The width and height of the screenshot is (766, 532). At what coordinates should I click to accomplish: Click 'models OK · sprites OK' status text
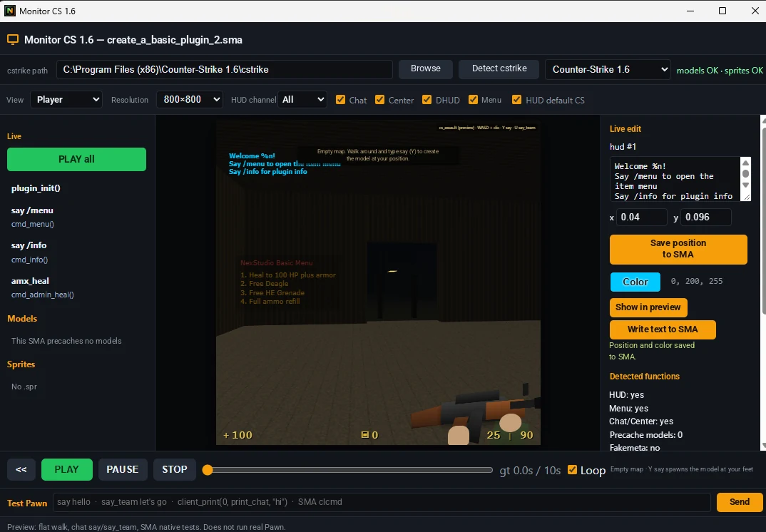[x=720, y=71]
